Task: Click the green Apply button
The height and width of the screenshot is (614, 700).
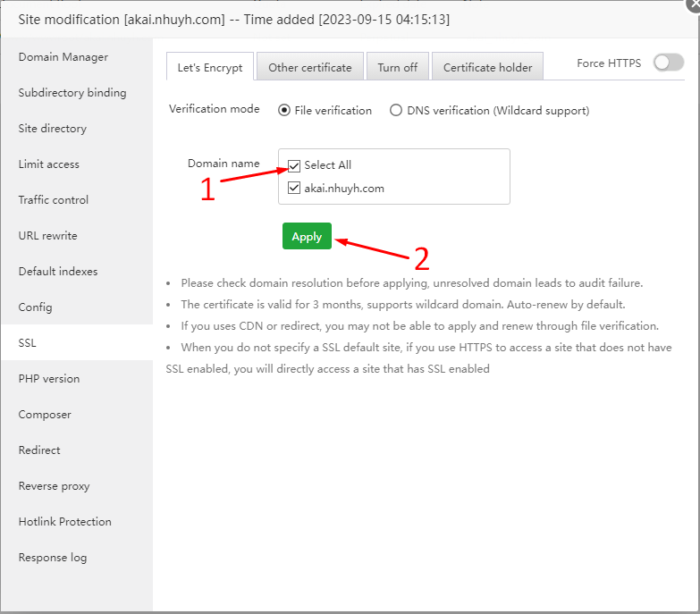Action: coord(308,236)
